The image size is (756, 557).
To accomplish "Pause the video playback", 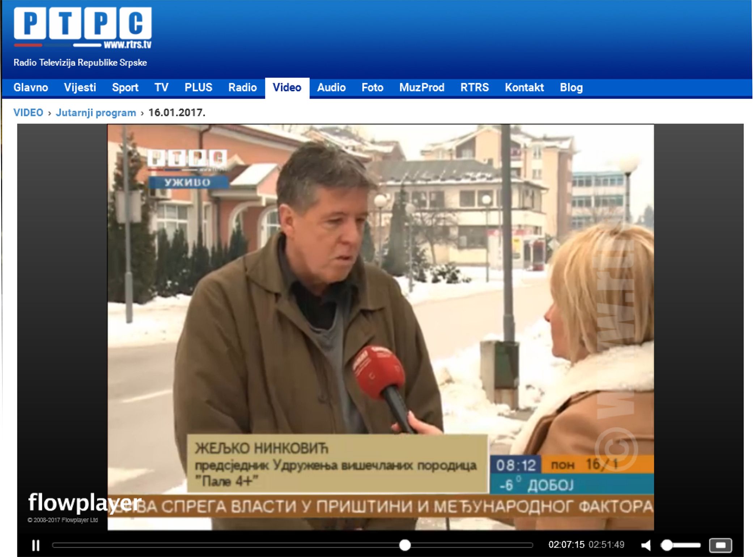I will (36, 545).
